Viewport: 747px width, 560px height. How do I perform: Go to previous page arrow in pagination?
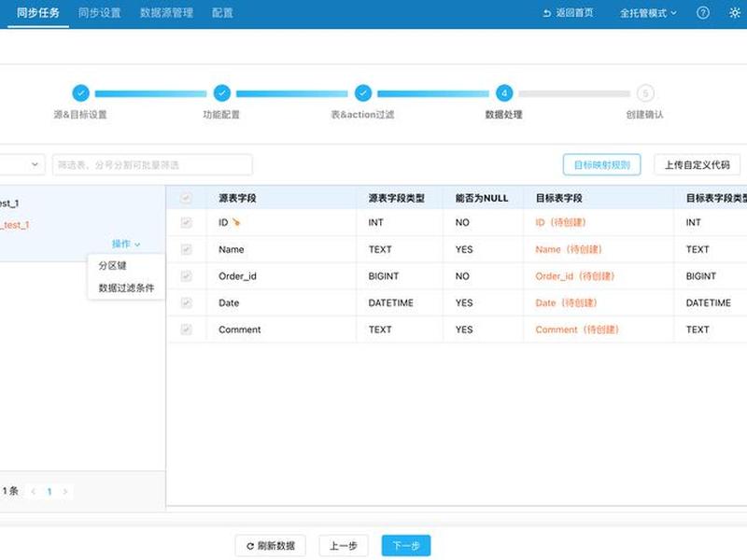coord(33,492)
